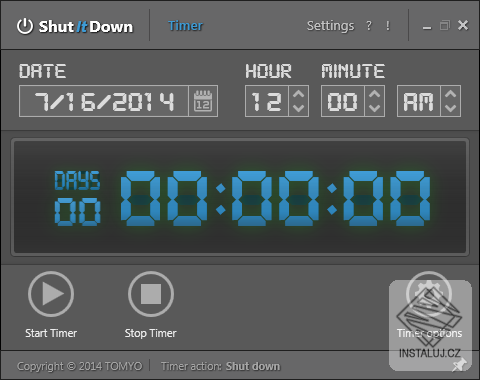Click the pin icon in status bar
Viewport: 480px width, 380px height.
coord(459,364)
